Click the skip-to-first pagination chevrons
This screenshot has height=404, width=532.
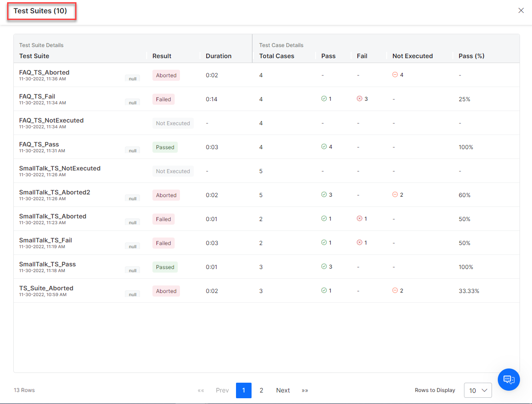201,390
